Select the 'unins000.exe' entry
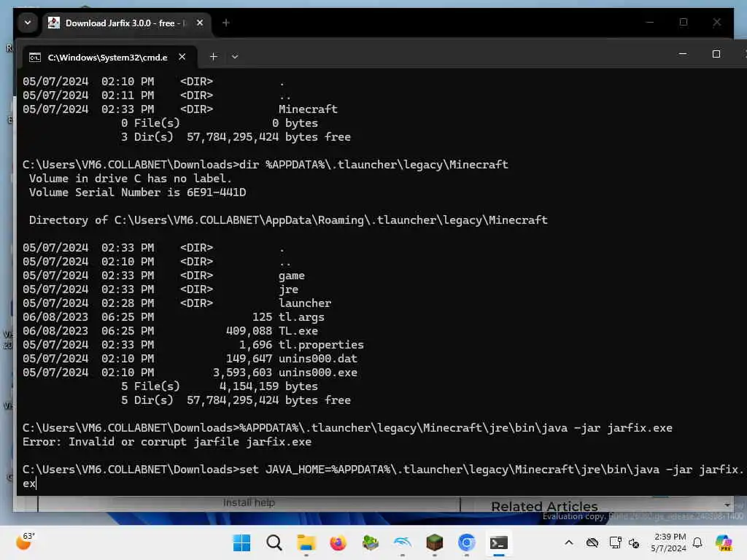Image resolution: width=747 pixels, height=560 pixels. (318, 373)
